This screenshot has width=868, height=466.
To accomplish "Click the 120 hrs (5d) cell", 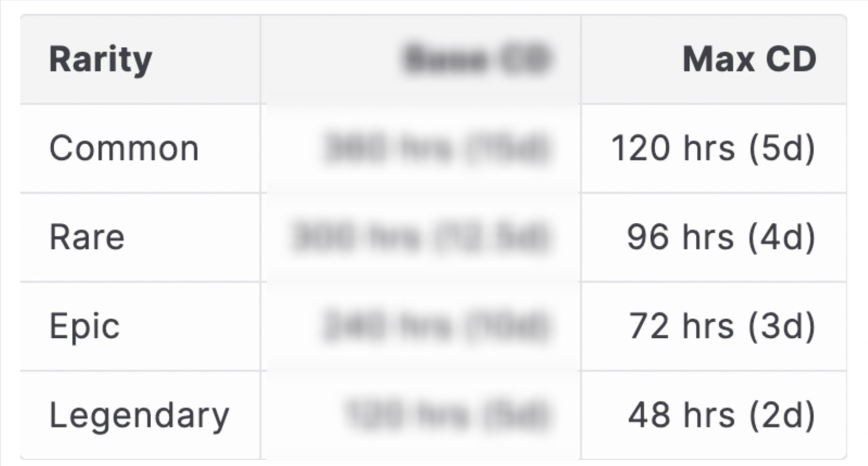I will pyautogui.click(x=713, y=148).
